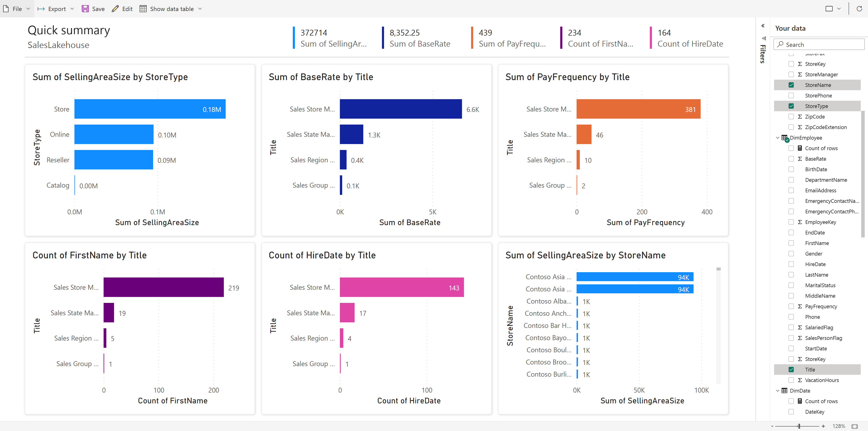Click the Export icon in toolbar

coord(41,8)
